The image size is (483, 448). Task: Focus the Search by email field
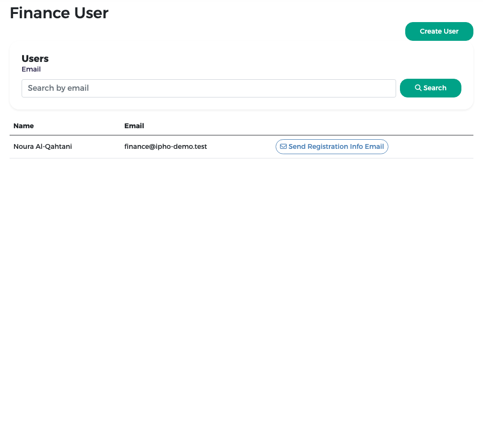(x=208, y=88)
